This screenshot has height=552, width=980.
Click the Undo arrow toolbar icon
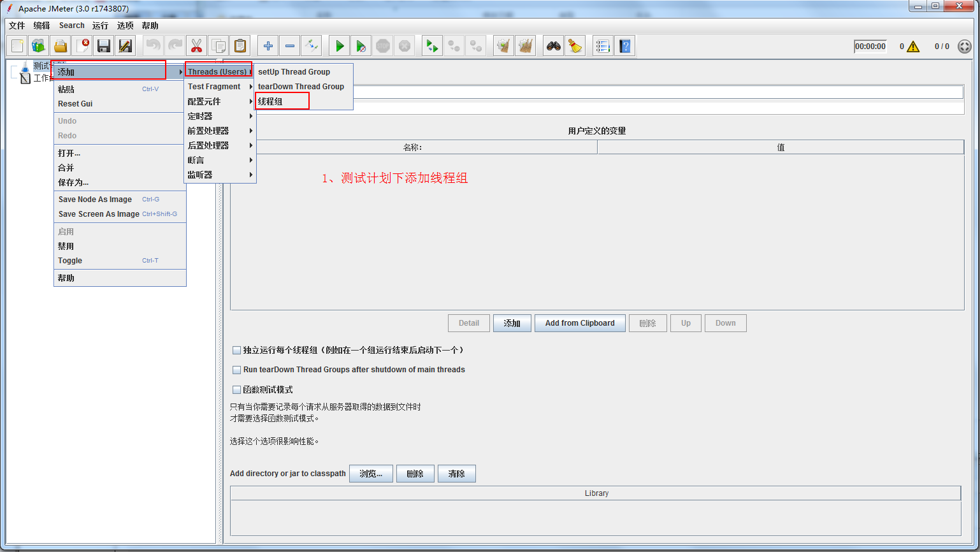pyautogui.click(x=153, y=46)
